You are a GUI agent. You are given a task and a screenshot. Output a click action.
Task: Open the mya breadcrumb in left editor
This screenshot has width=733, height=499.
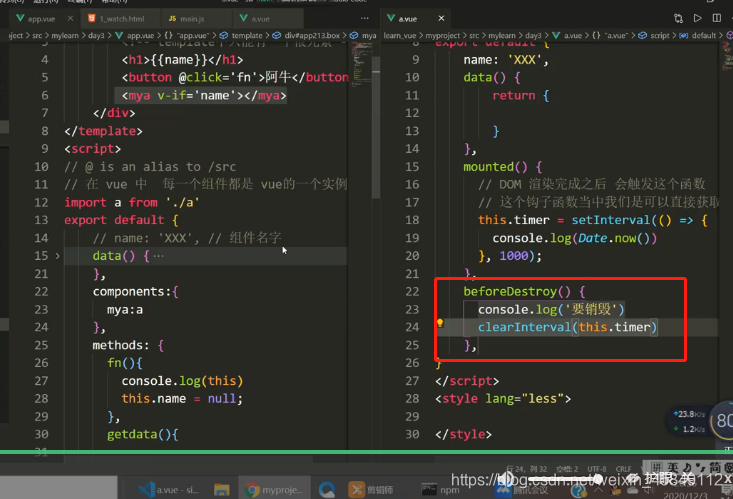369,36
